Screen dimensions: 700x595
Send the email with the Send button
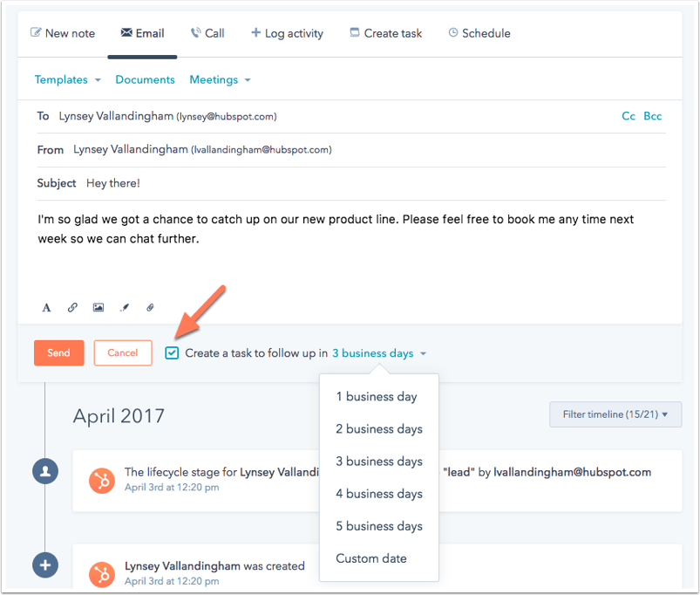[x=59, y=352]
